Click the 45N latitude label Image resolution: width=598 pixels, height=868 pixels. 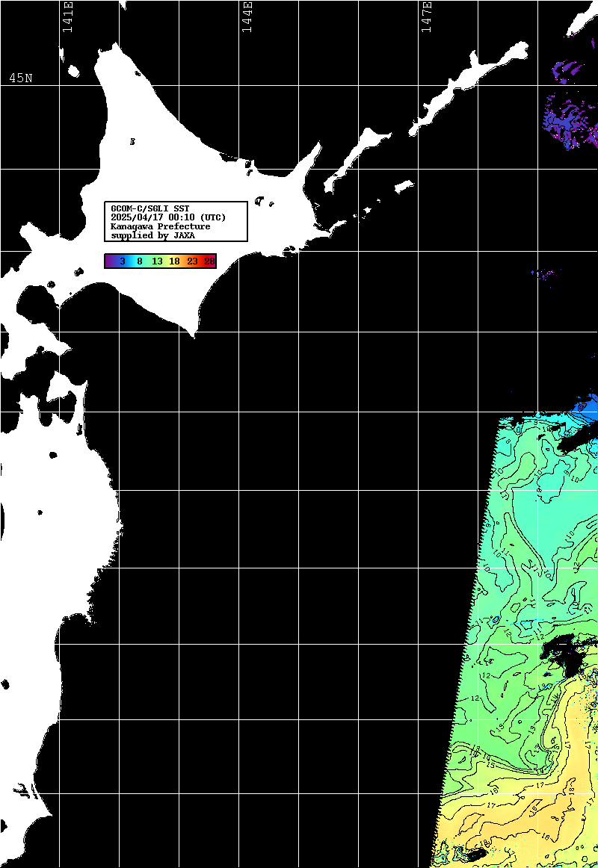click(x=20, y=78)
